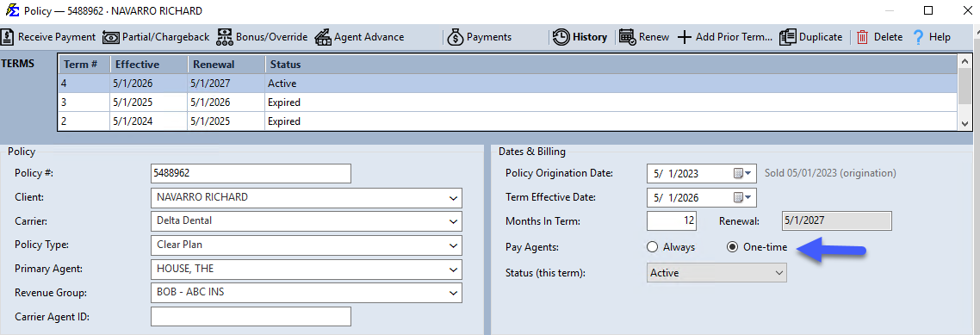The height and width of the screenshot is (335, 980).
Task: Click the Receive Payment toolbar icon
Action: tap(8, 37)
